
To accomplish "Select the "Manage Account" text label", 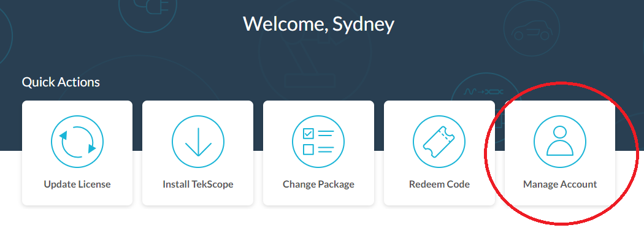I will point(560,184).
